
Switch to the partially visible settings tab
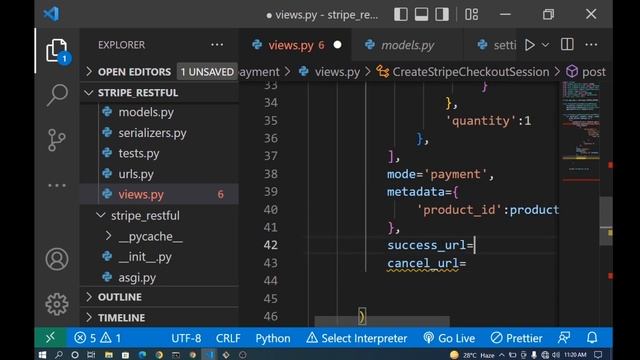[497, 45]
